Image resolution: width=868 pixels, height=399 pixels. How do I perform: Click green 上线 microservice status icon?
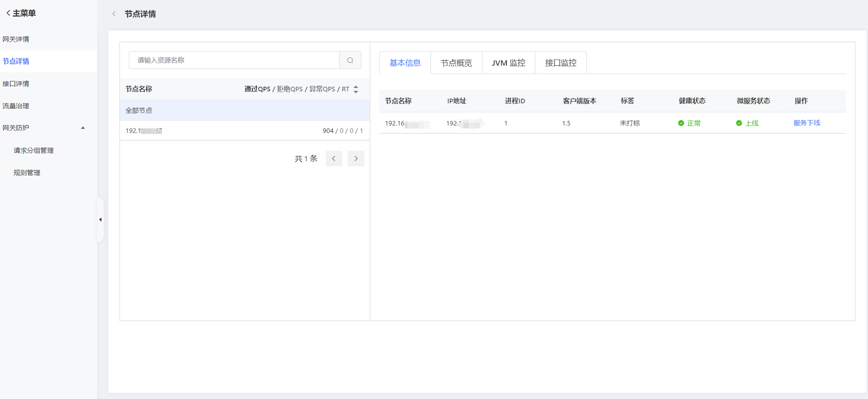739,123
